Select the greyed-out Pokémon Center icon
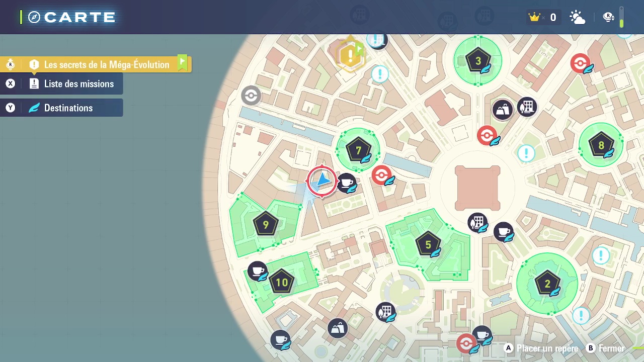The width and height of the screenshot is (644, 362). 251,95
